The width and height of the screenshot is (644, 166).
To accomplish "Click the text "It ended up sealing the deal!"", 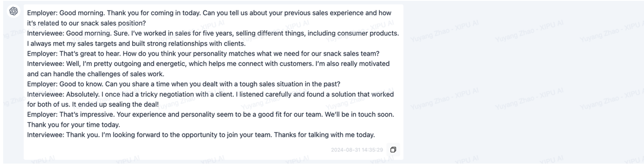I will click(x=115, y=104).
